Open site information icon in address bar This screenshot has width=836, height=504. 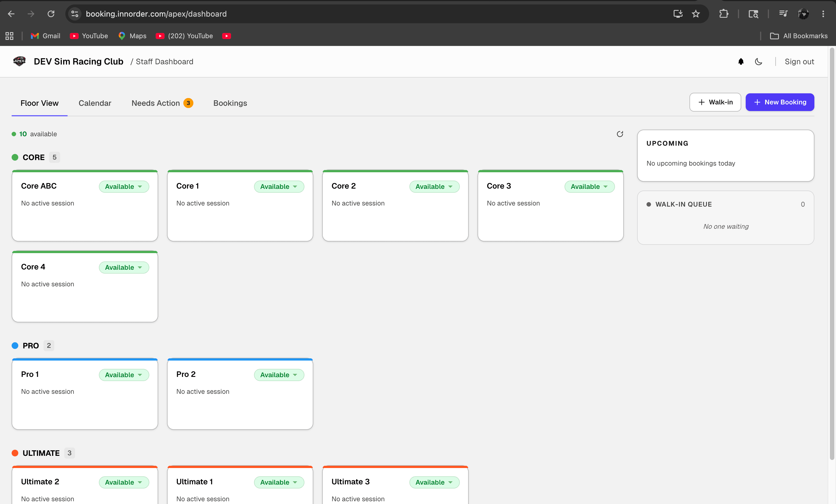[75, 14]
